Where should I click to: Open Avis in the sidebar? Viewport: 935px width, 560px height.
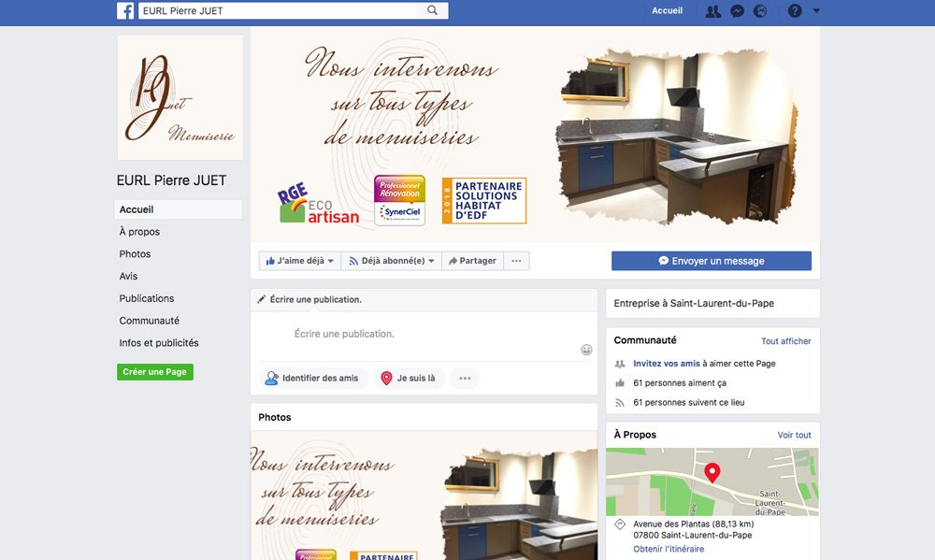pos(128,276)
